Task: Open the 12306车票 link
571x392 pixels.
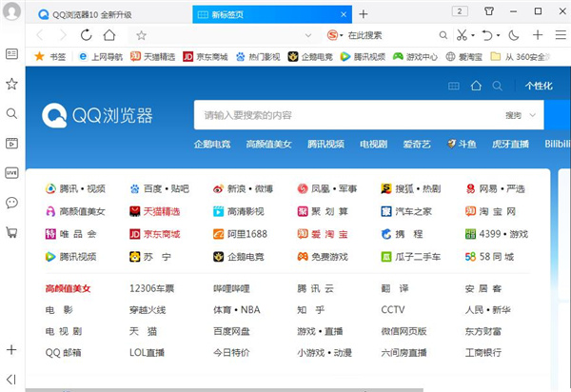Action: [152, 288]
